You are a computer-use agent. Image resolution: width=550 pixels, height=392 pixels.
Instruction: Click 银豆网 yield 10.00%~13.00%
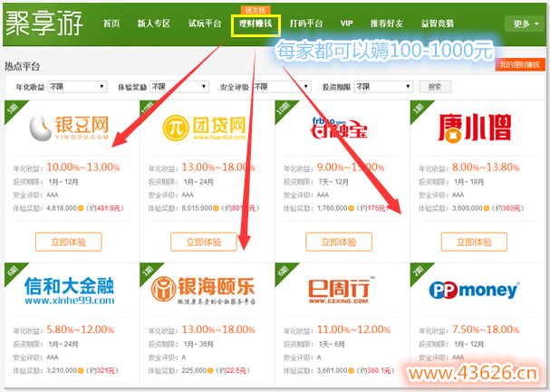point(83,167)
